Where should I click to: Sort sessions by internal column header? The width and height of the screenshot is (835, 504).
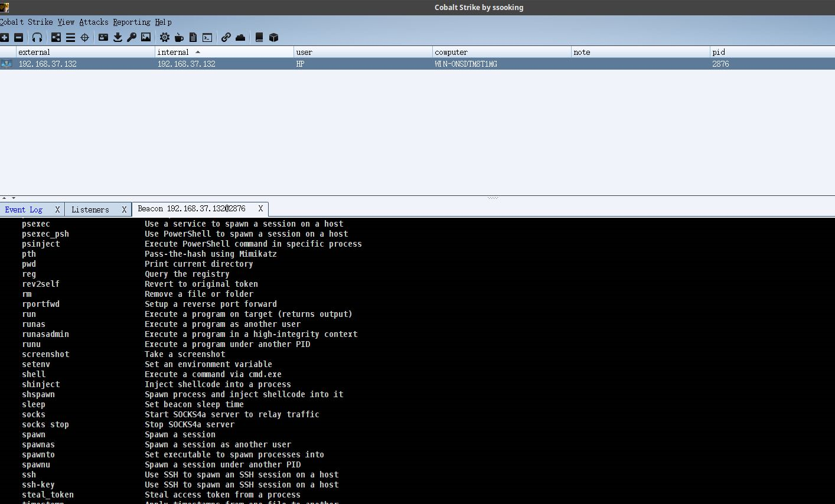point(224,52)
